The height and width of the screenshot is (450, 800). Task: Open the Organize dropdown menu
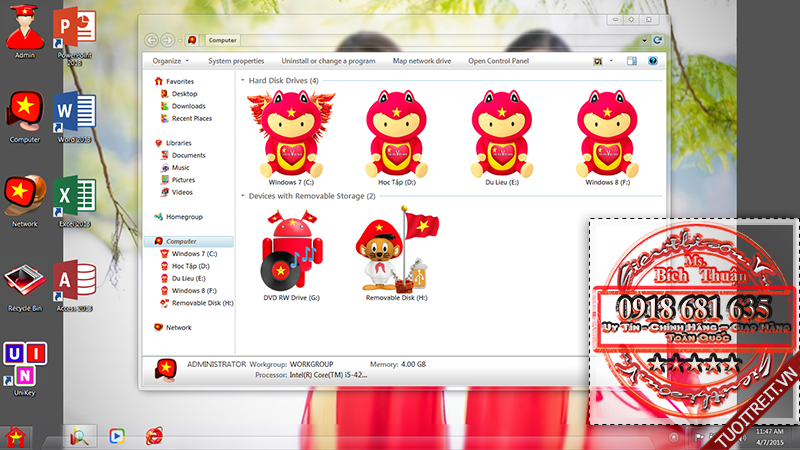click(x=170, y=61)
